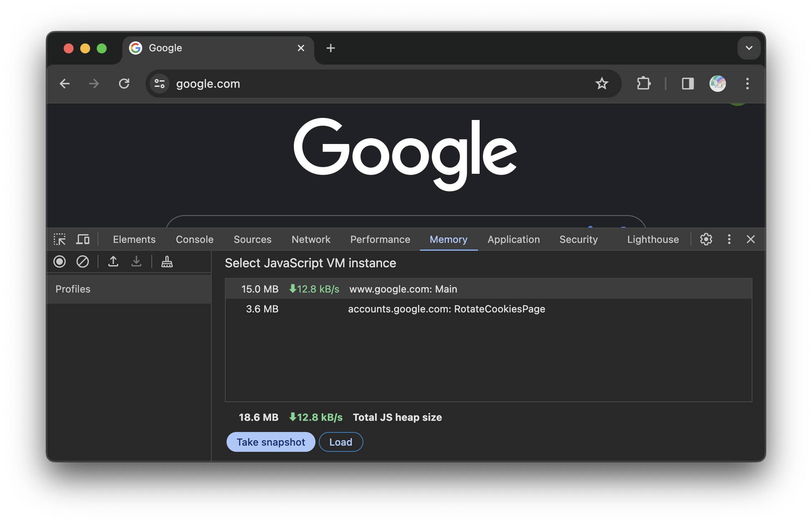Close the DevTools panel

pyautogui.click(x=751, y=239)
